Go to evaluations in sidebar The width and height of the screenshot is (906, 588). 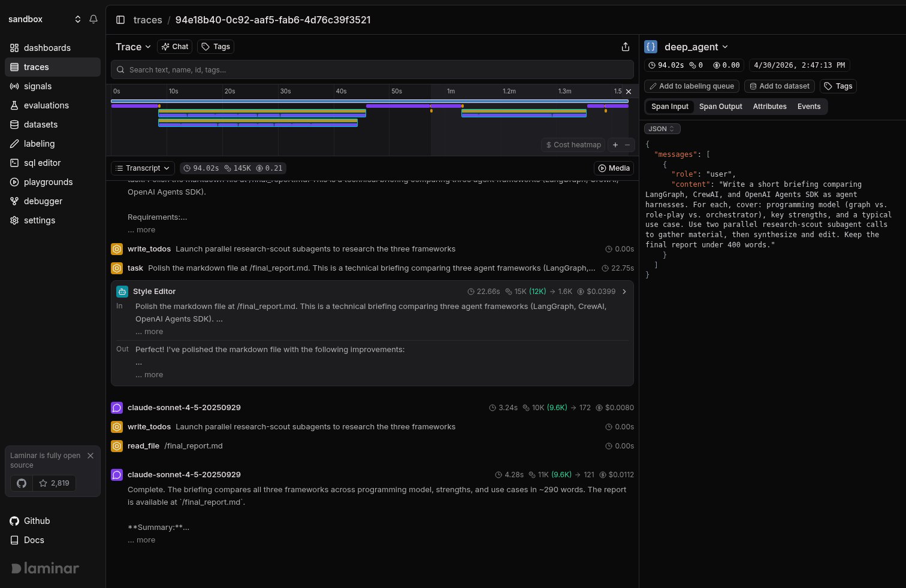[x=53, y=105]
